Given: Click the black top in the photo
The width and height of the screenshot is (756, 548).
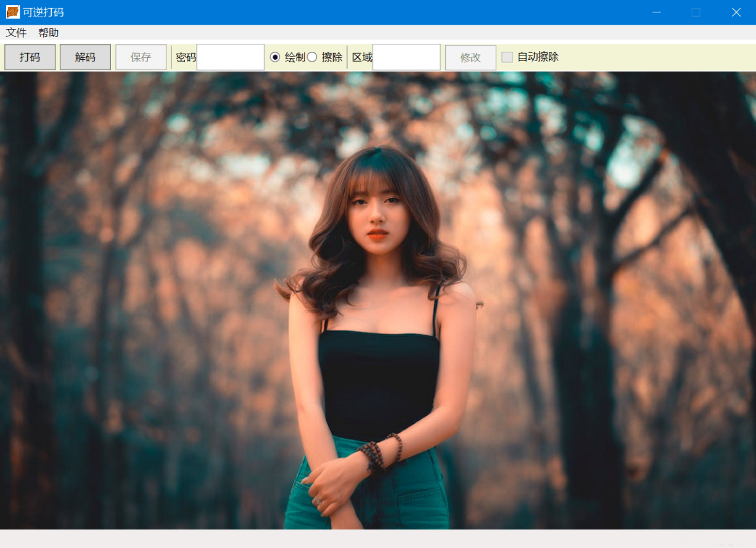Looking at the screenshot, I should coord(377,382).
